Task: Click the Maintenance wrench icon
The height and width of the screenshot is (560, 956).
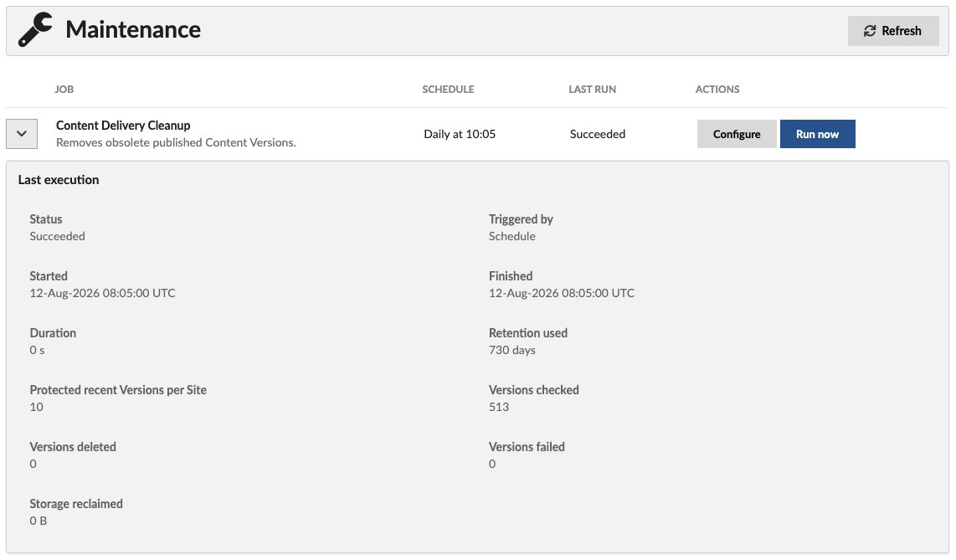Action: click(x=35, y=30)
